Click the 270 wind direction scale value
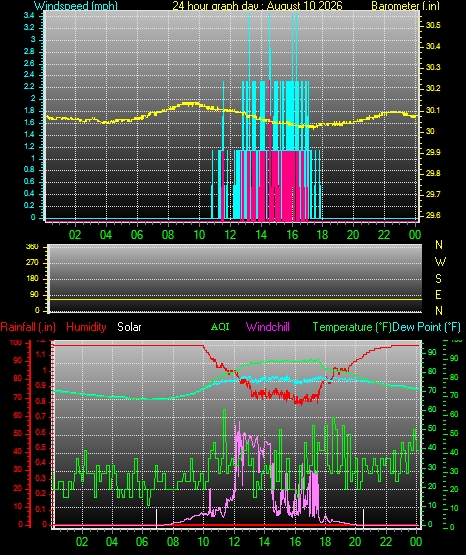 pos(32,263)
